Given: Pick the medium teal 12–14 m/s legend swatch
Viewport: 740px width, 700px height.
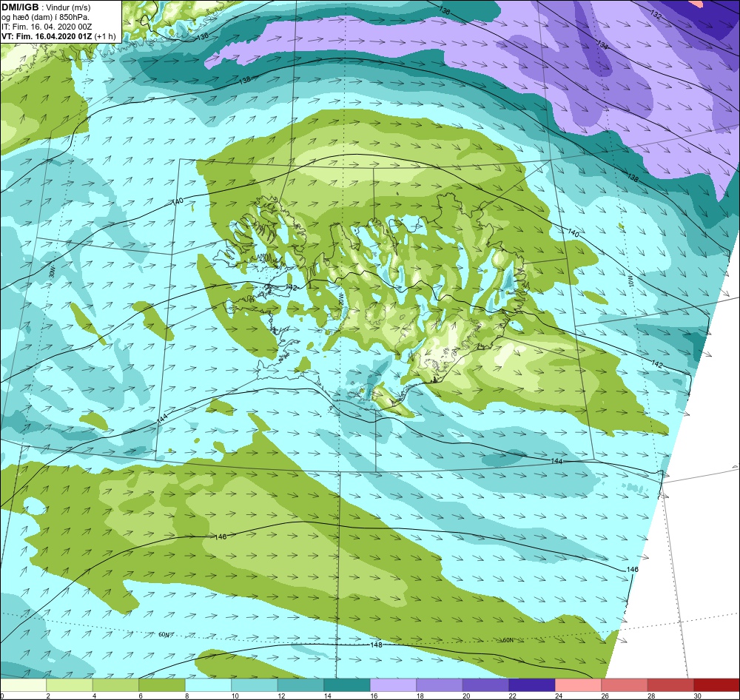Looking at the screenshot, I should tap(300, 685).
